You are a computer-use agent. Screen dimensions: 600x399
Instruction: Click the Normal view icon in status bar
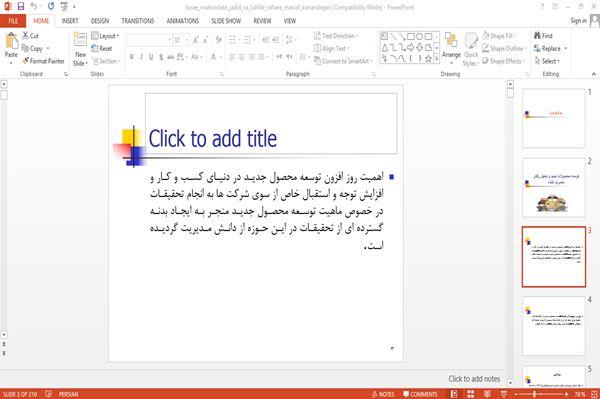(453, 394)
